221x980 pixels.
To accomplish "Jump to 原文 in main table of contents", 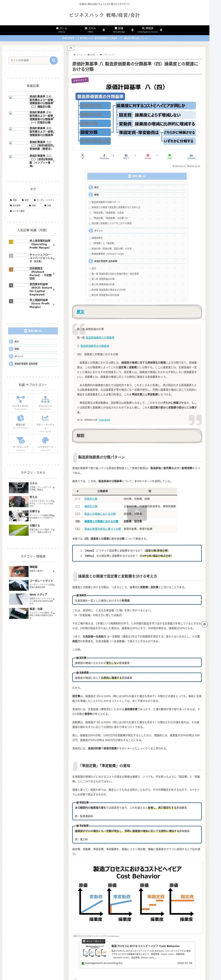I will click(x=96, y=187).
